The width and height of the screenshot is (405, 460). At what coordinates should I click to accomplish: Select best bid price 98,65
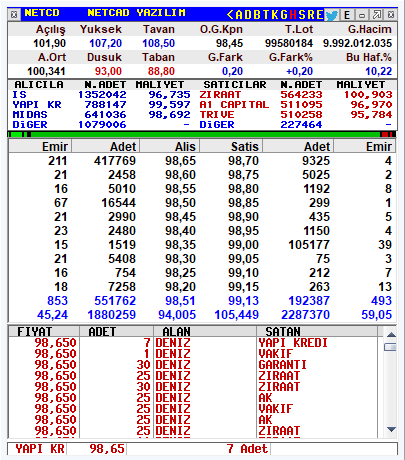(181, 161)
